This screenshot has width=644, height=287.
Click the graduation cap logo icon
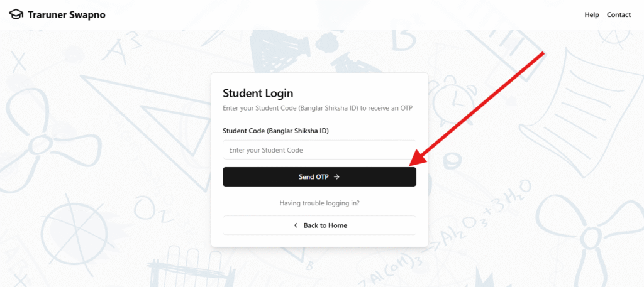point(16,14)
